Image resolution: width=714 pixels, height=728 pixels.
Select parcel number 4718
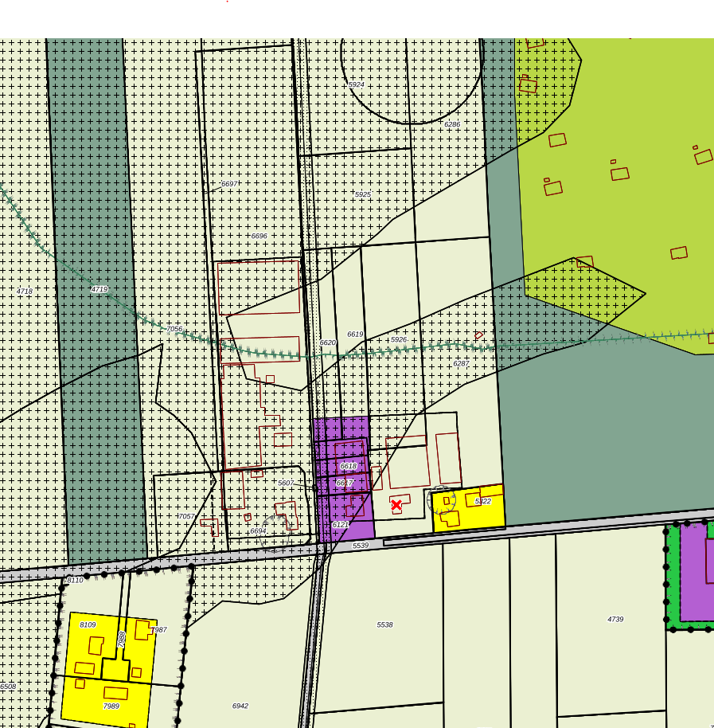click(25, 292)
